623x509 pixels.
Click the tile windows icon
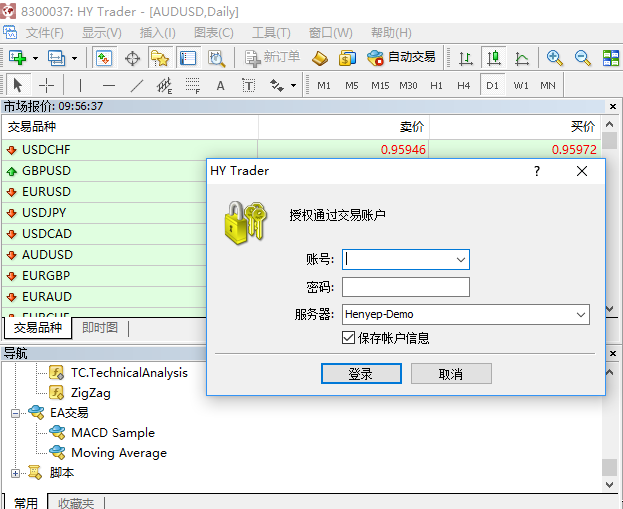[611, 58]
